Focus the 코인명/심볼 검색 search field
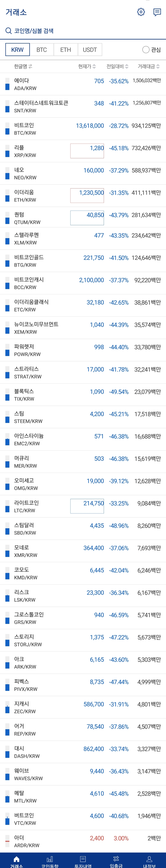 click(83, 31)
